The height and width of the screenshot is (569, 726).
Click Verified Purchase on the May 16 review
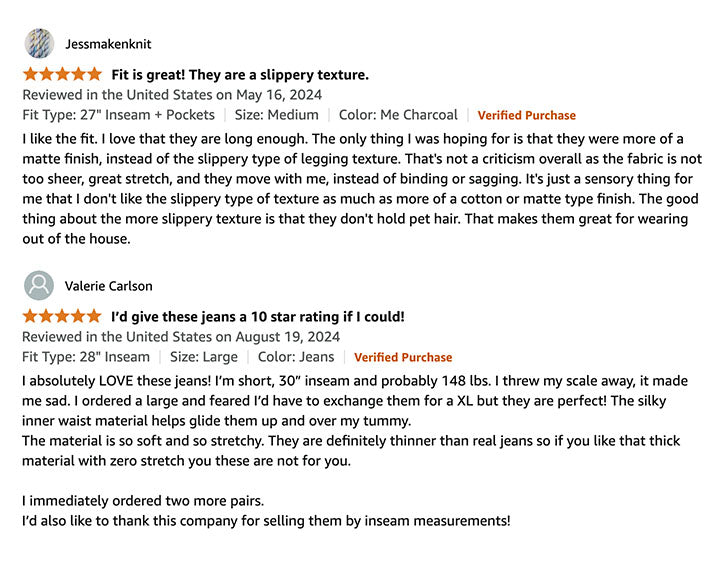pos(526,115)
